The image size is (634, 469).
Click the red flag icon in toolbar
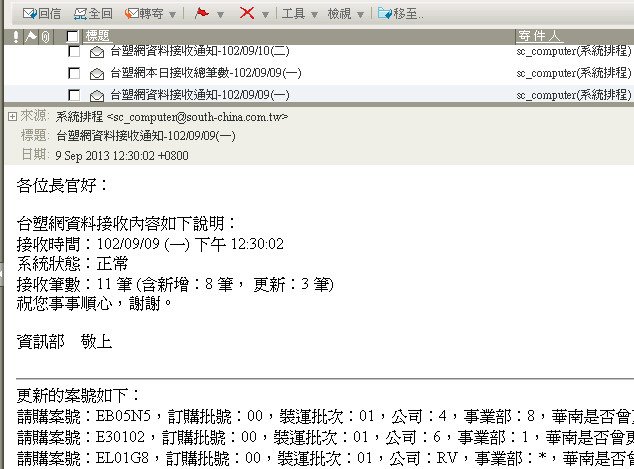point(201,14)
